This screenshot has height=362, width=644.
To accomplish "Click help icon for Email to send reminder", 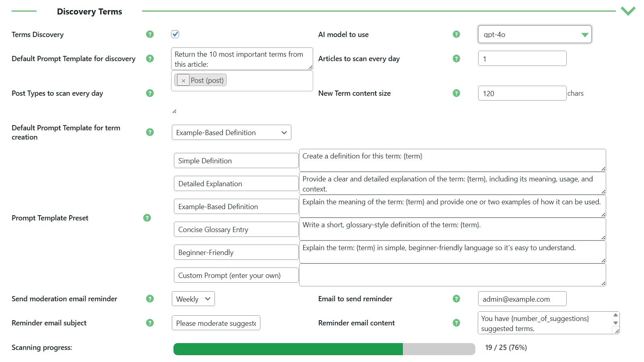I will point(456,298).
